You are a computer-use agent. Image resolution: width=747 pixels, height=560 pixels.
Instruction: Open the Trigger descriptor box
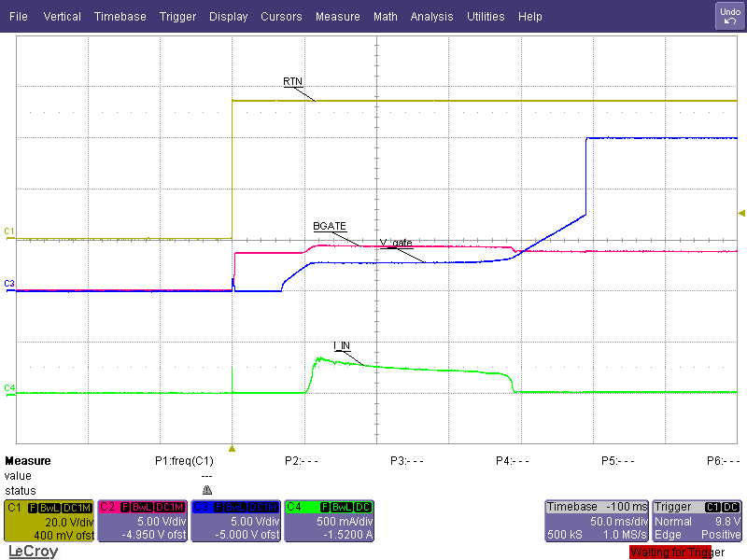pos(696,521)
